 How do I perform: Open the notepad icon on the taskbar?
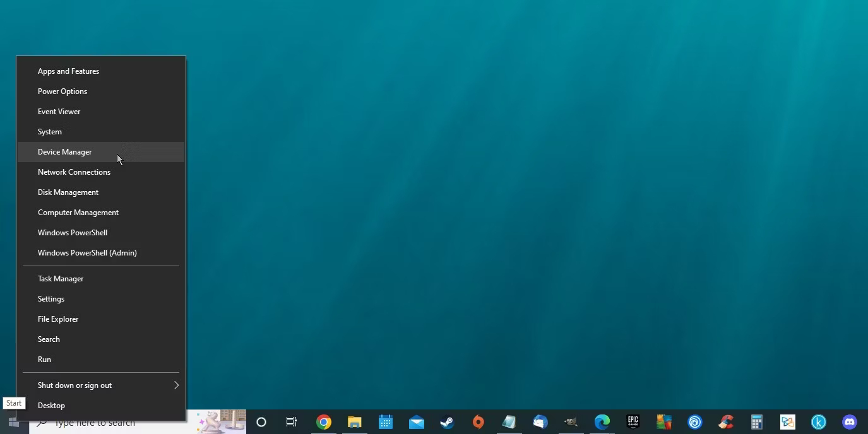pos(509,422)
